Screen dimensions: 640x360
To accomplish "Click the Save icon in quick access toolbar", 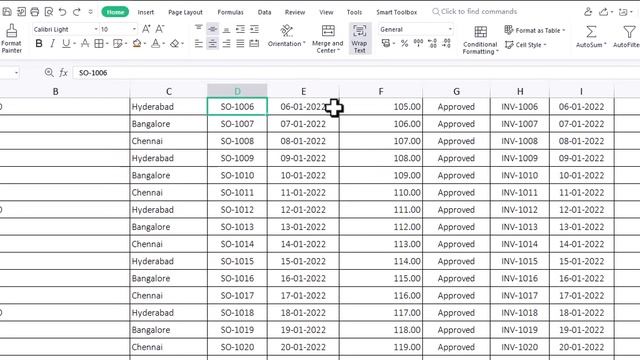I will click(x=7, y=12).
